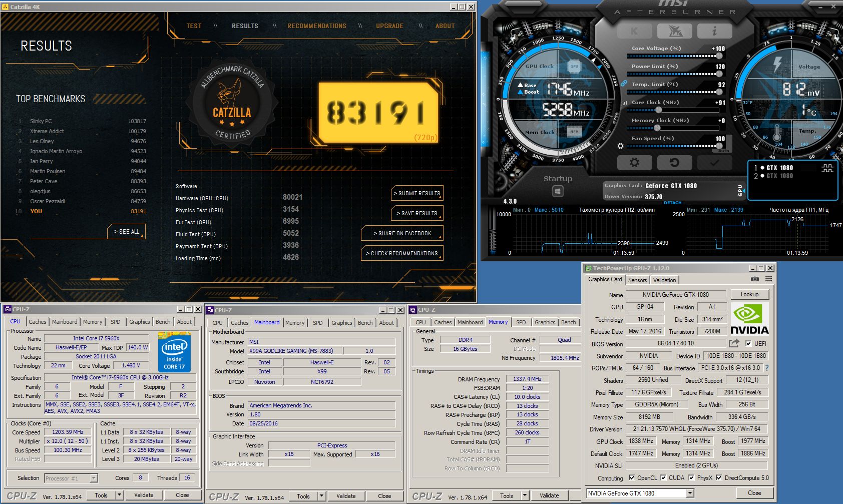Toggle the OpenCL checkbox
This screenshot has width=843, height=504.
pyautogui.click(x=632, y=478)
